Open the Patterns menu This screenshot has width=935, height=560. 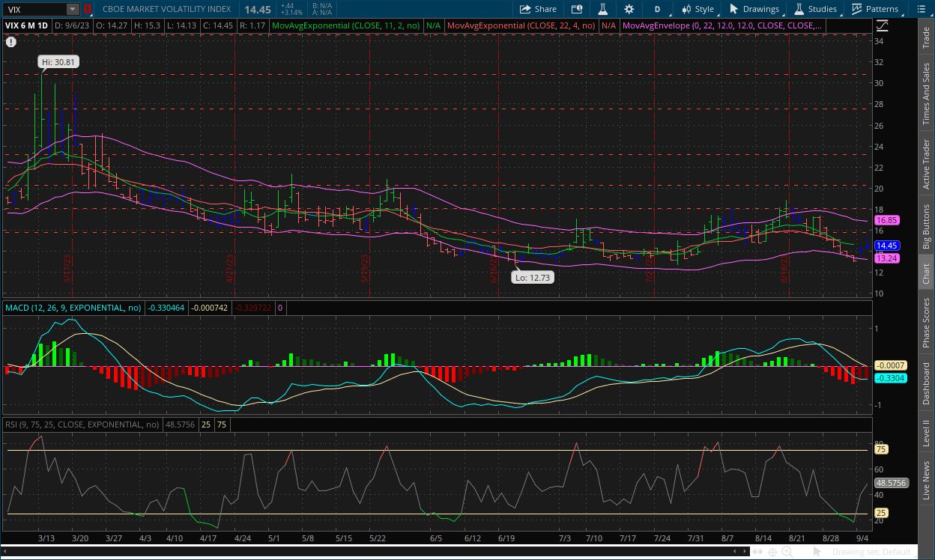click(875, 9)
